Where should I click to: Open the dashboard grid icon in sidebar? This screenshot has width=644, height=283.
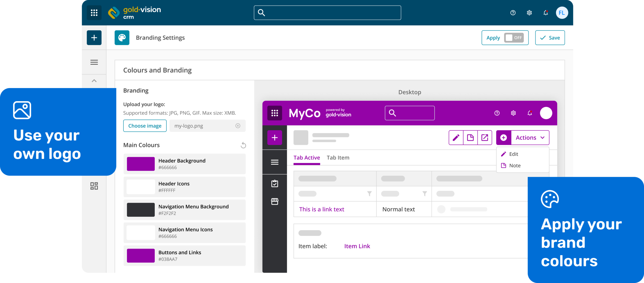[94, 186]
